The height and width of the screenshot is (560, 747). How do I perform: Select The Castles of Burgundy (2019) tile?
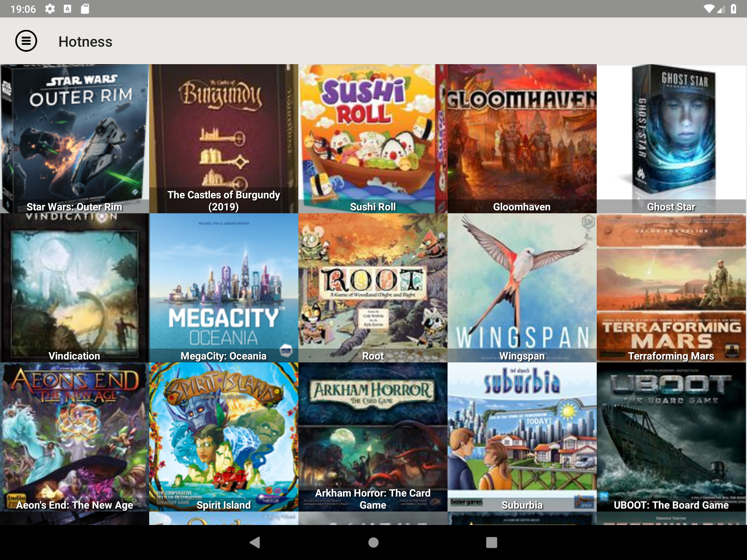[x=224, y=139]
